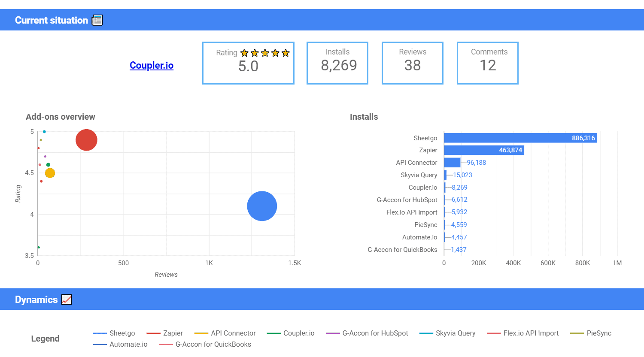Screen dimensions: 644x357
Task: Click the 4,457 value label
Action: (x=459, y=237)
